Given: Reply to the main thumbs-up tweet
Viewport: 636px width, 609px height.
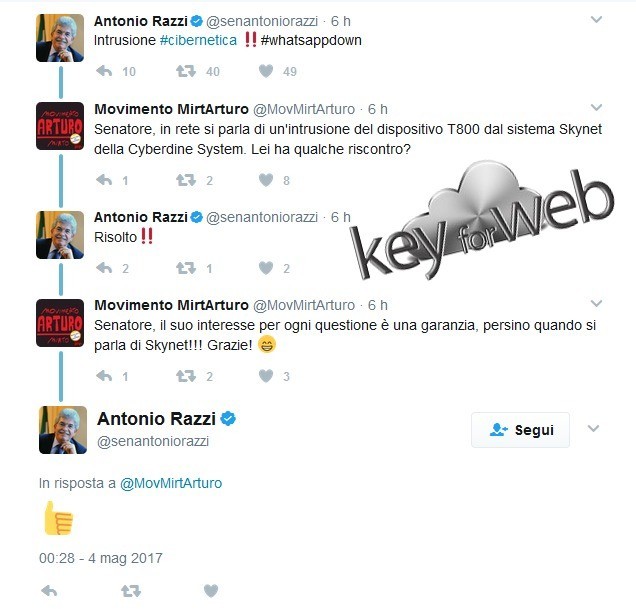Looking at the screenshot, I should click(x=49, y=591).
